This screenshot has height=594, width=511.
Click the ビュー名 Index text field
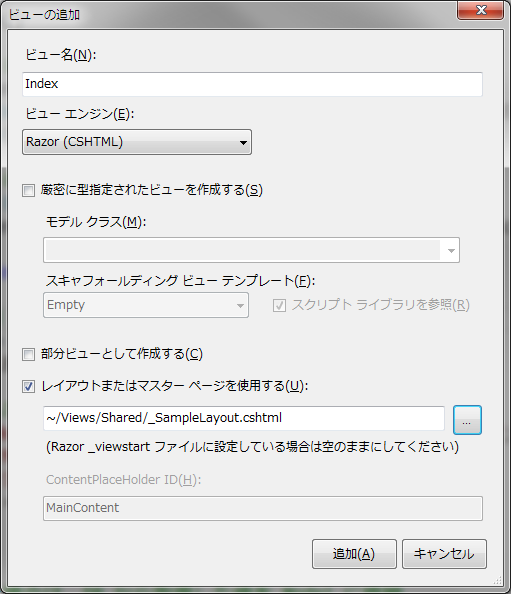pyautogui.click(x=252, y=84)
